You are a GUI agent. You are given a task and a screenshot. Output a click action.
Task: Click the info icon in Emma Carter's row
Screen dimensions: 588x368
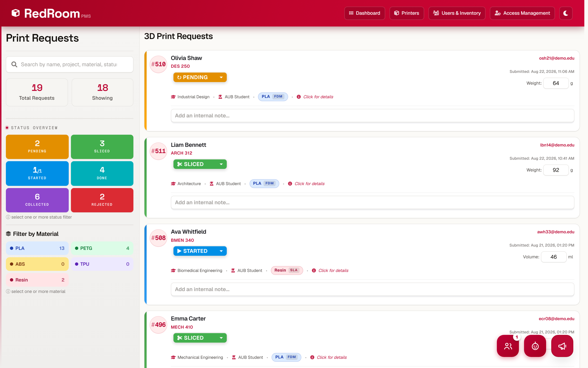312,358
